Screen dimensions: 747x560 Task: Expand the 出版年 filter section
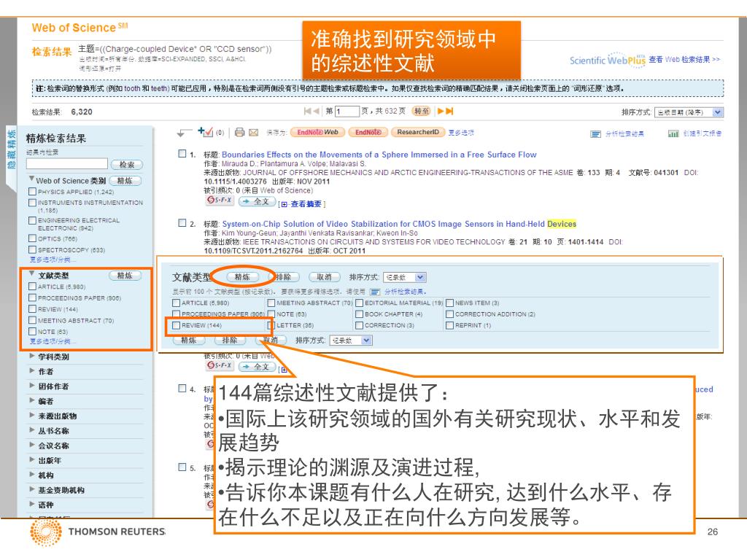click(x=32, y=460)
